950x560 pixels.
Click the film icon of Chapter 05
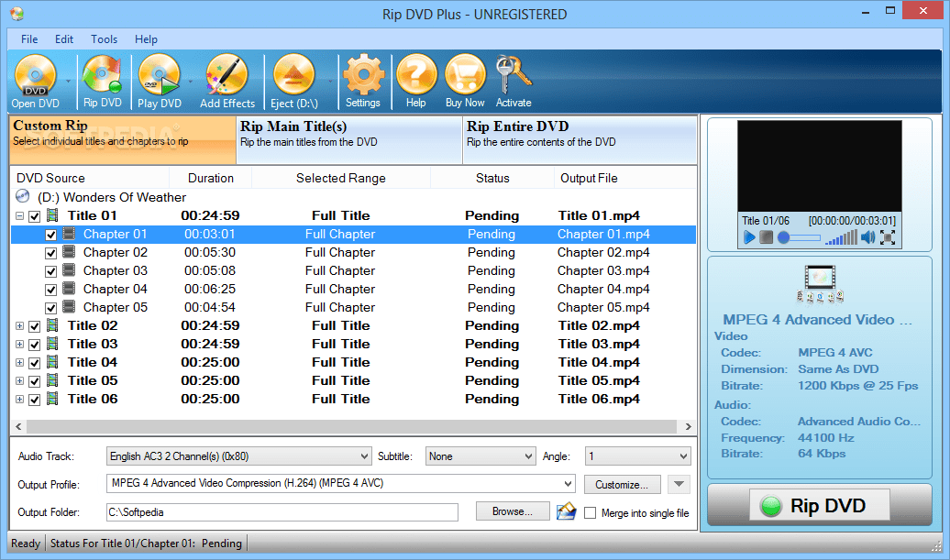69,307
